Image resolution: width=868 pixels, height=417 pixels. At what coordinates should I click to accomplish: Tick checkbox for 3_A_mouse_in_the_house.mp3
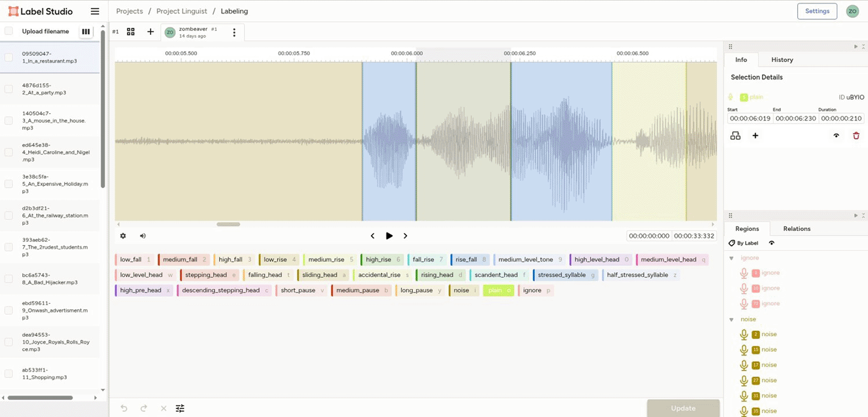pyautogui.click(x=9, y=120)
